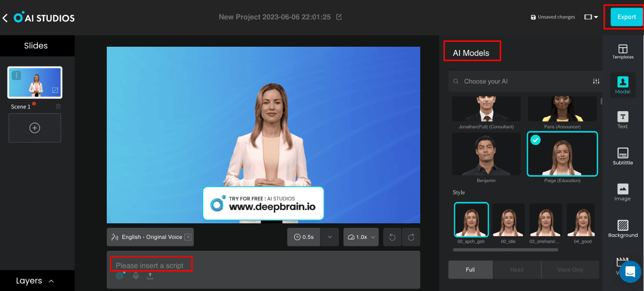This screenshot has width=644, height=291.
Task: Click the redo arrow icon
Action: click(411, 237)
